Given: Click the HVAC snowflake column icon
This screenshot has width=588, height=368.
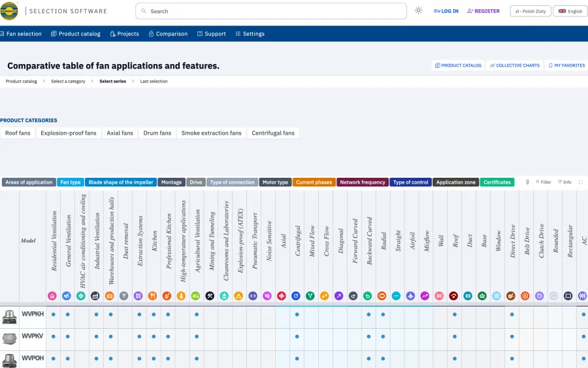Looking at the screenshot, I should [80, 296].
